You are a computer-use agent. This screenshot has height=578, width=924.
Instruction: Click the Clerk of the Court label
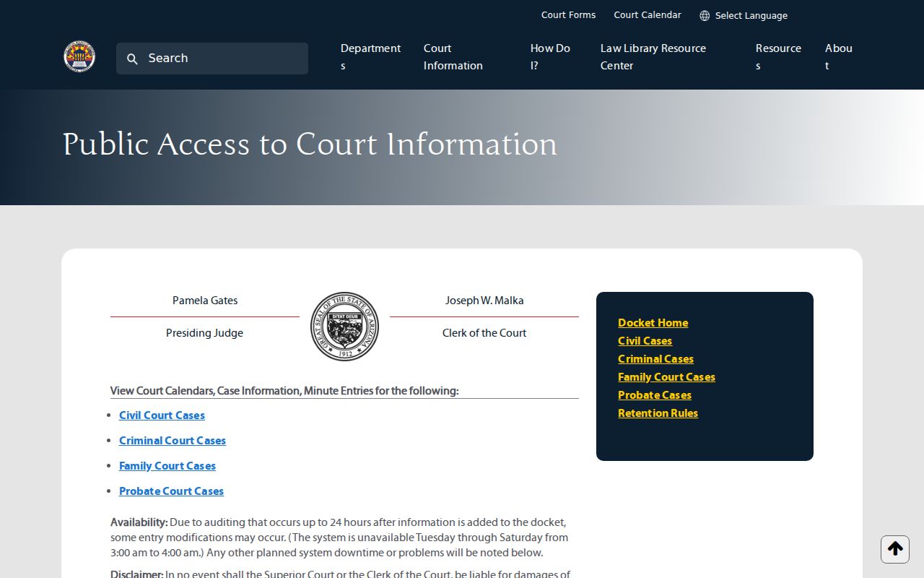(484, 333)
